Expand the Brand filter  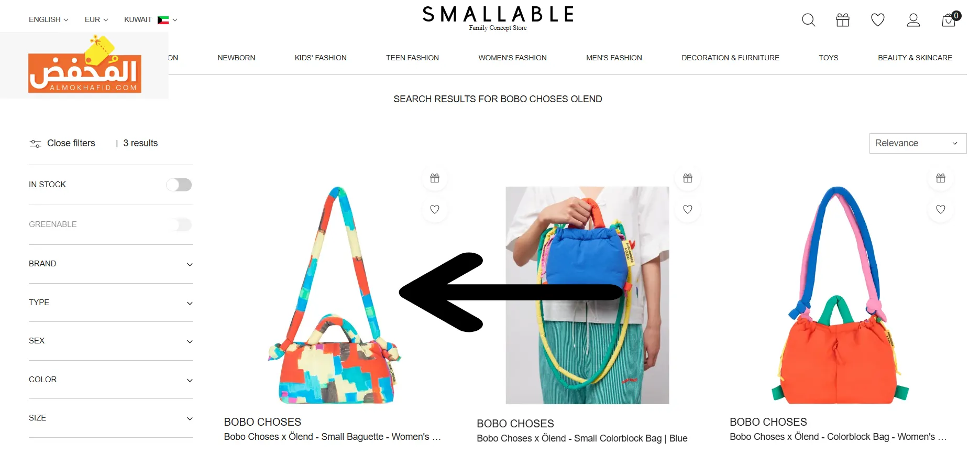(x=111, y=264)
